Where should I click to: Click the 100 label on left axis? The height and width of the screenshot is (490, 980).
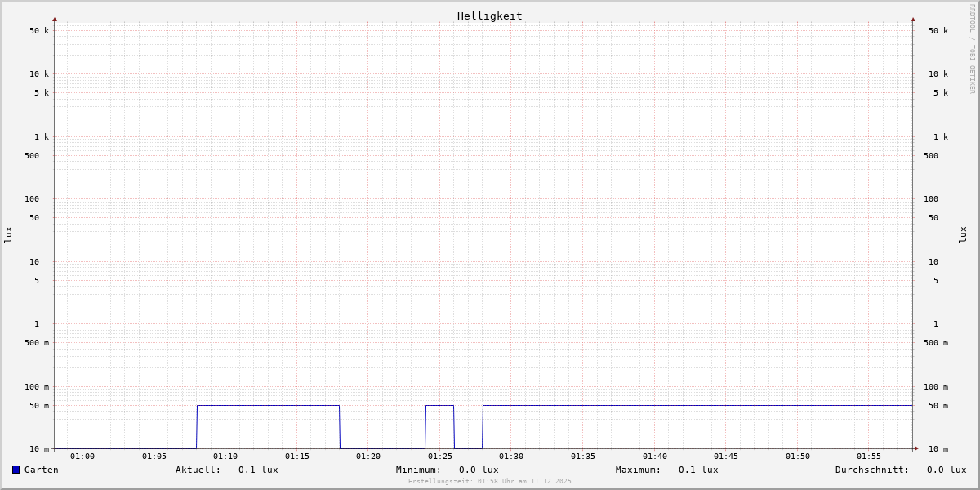pos(32,199)
